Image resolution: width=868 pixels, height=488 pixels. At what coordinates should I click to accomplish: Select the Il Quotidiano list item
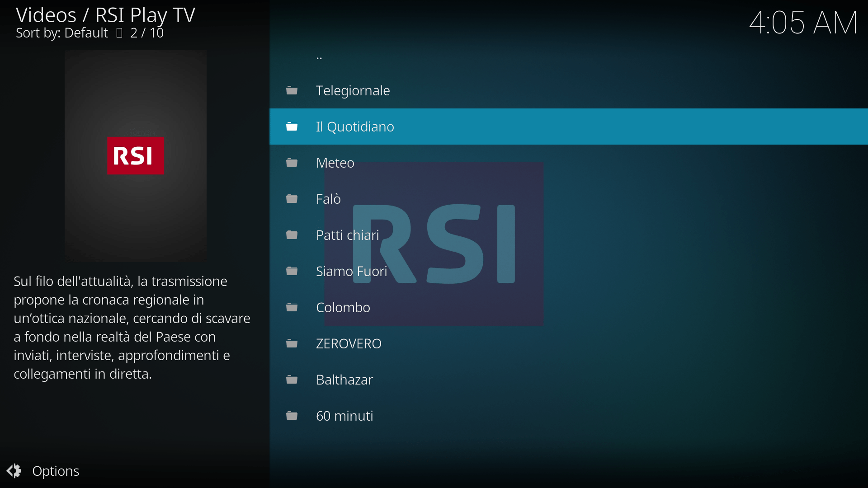(x=355, y=127)
